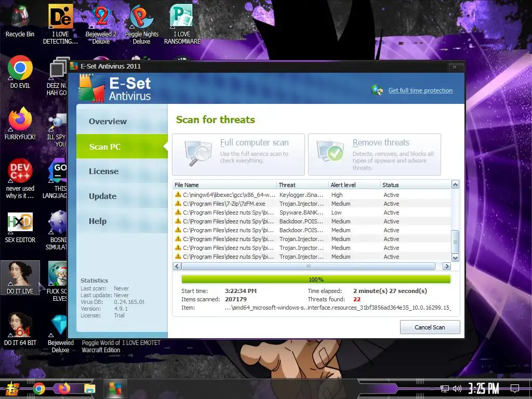Open the BOSNI SIMULAT mine icon
Image resolution: width=532 pixels, height=399 pixels.
pos(57,230)
